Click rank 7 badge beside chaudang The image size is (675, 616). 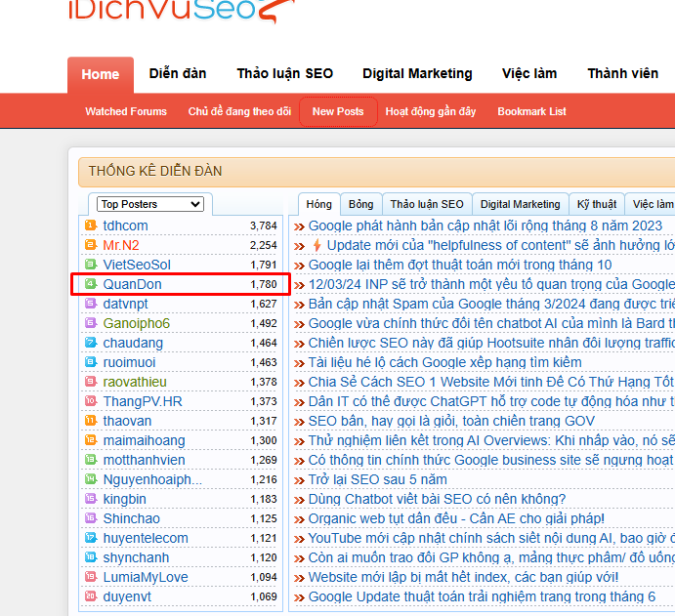[x=91, y=343]
